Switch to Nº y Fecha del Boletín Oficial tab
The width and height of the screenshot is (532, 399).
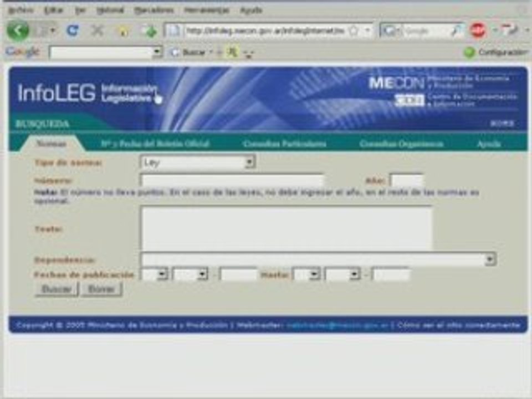click(155, 144)
